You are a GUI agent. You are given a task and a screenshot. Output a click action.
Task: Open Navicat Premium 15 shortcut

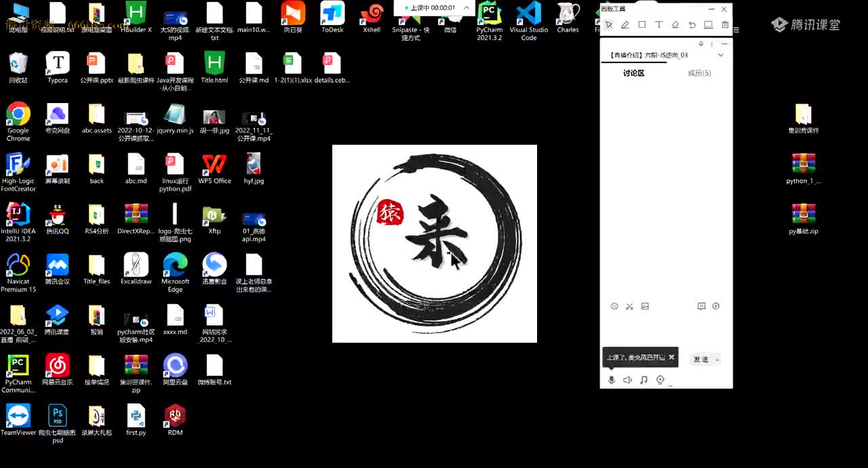pos(18,273)
